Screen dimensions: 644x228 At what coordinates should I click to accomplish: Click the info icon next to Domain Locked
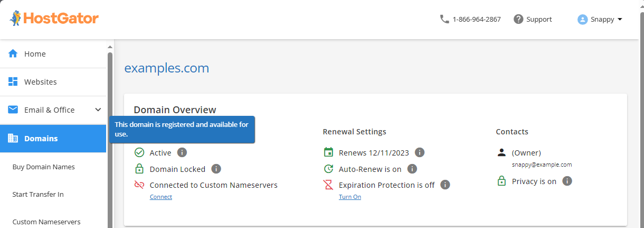point(216,169)
